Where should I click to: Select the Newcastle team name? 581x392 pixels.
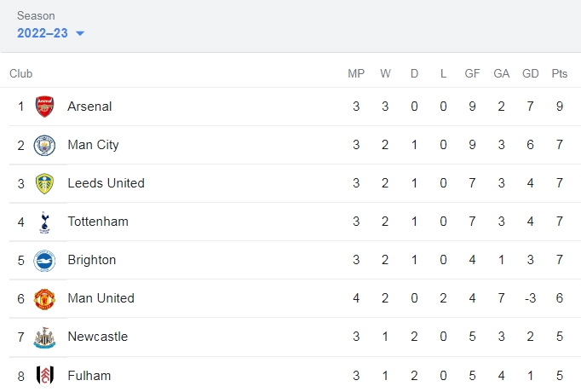(x=97, y=337)
